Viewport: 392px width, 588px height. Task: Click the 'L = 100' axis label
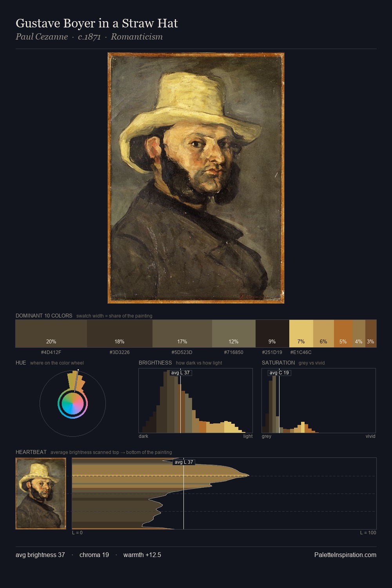(368, 533)
